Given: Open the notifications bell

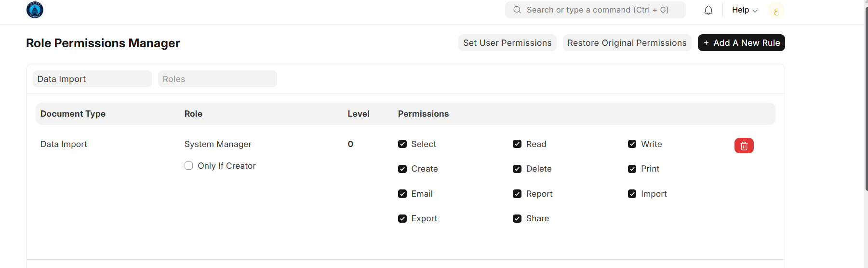Looking at the screenshot, I should pyautogui.click(x=708, y=10).
